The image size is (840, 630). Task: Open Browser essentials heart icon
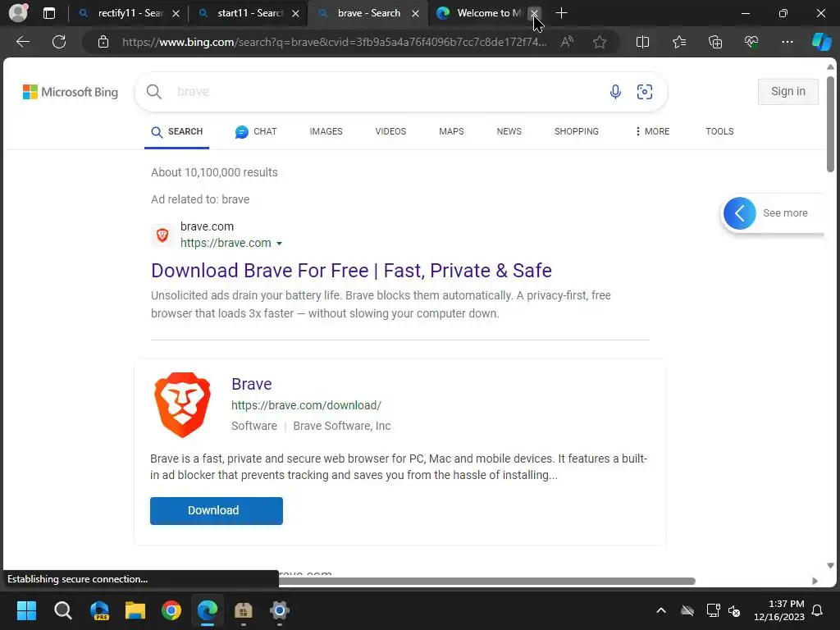[751, 42]
